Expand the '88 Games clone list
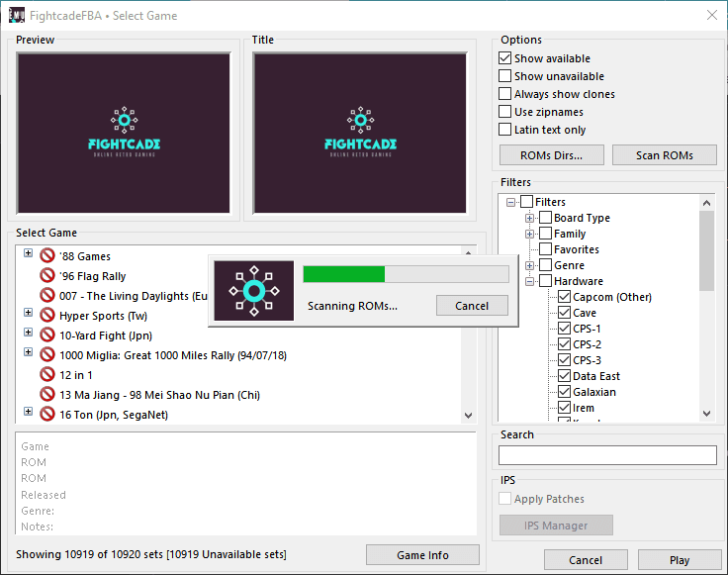The height and width of the screenshot is (575, 728). pyautogui.click(x=29, y=253)
